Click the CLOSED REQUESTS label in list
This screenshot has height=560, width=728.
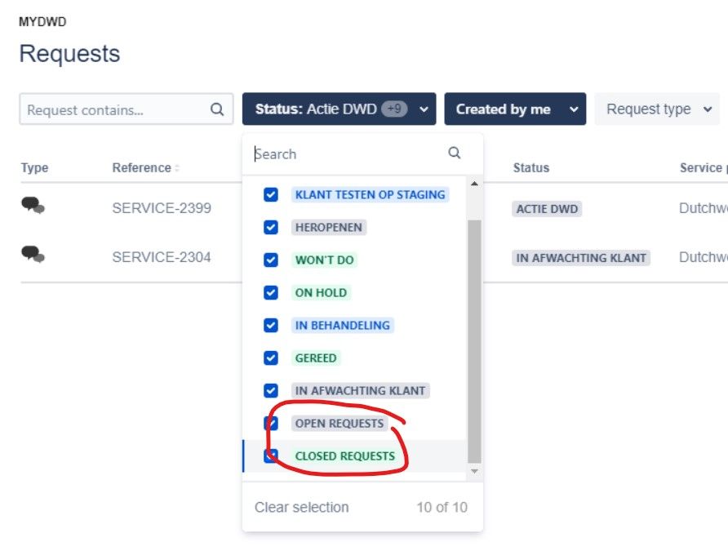(x=345, y=456)
